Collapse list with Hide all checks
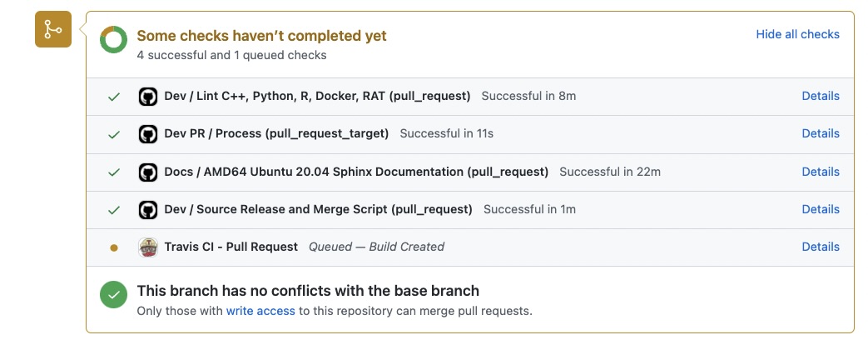The width and height of the screenshot is (868, 340). coord(797,34)
